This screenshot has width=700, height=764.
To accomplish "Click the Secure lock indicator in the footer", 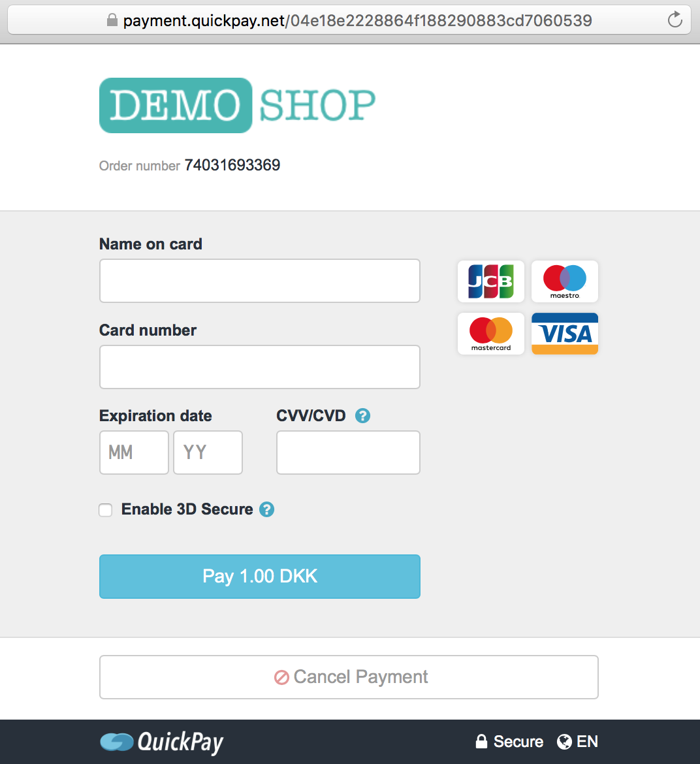I will [509, 742].
